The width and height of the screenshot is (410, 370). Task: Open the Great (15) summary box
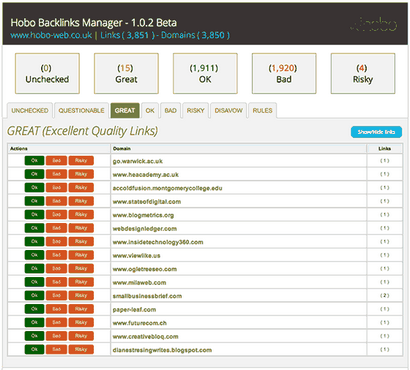(126, 73)
